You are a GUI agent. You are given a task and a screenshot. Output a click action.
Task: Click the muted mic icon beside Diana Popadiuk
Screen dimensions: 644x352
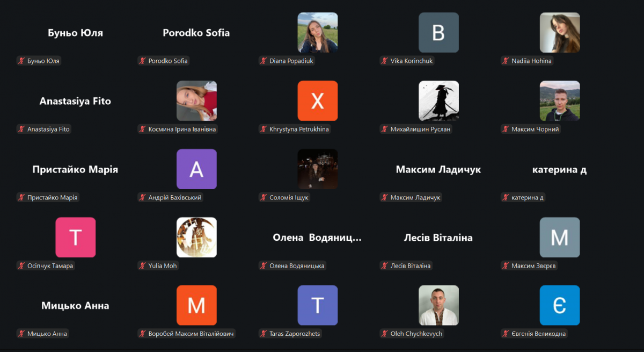(x=264, y=61)
